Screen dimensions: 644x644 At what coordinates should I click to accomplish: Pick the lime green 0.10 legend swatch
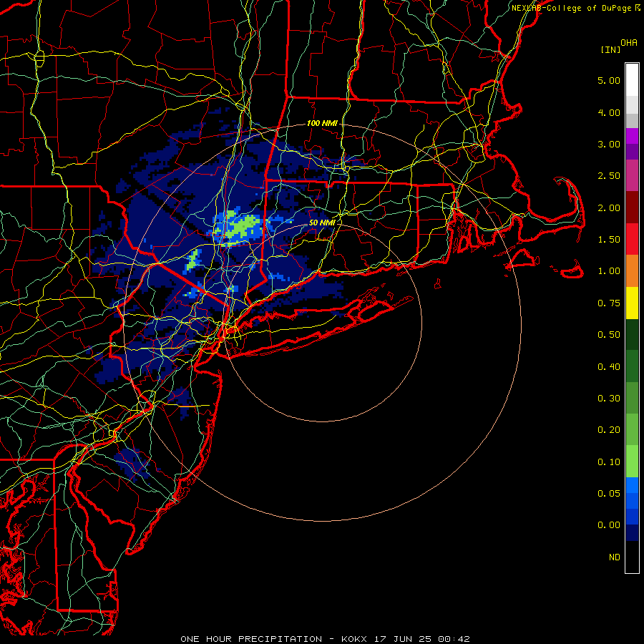click(x=632, y=462)
